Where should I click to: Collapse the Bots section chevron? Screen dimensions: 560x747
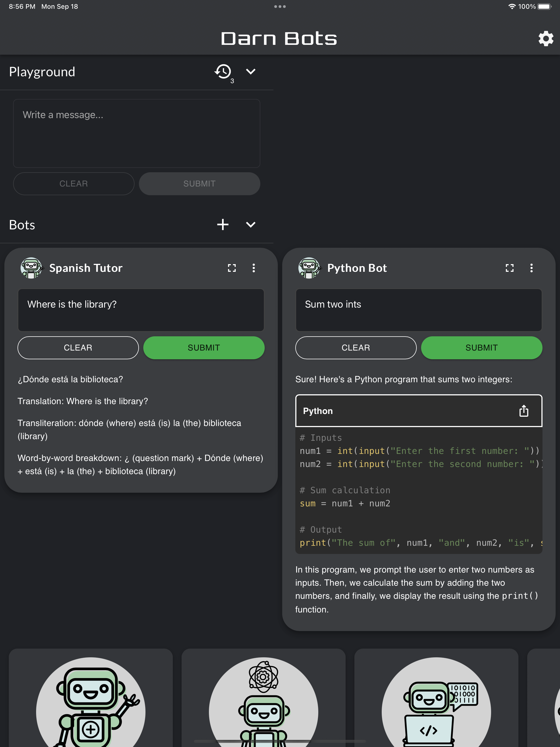point(251,224)
